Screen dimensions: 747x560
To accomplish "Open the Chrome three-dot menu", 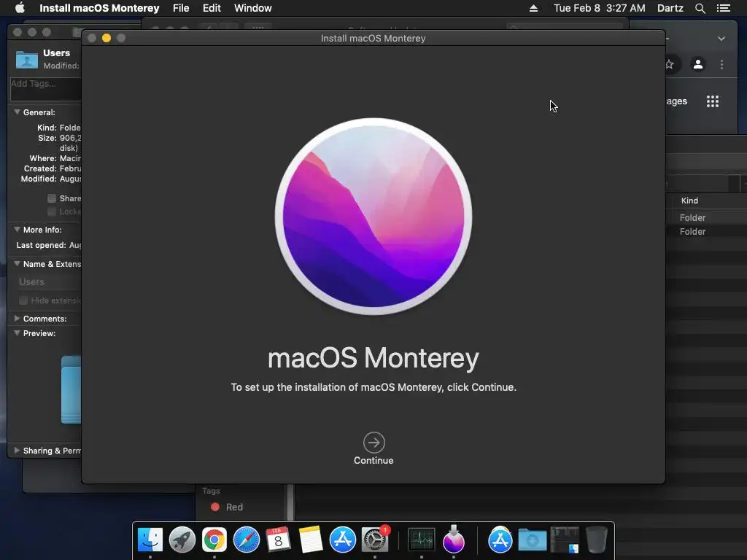I will coord(722,64).
